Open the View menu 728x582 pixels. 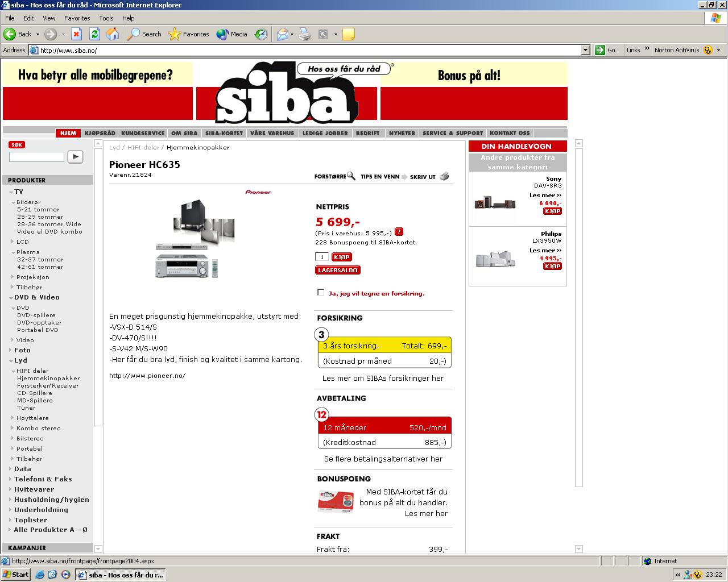point(49,18)
